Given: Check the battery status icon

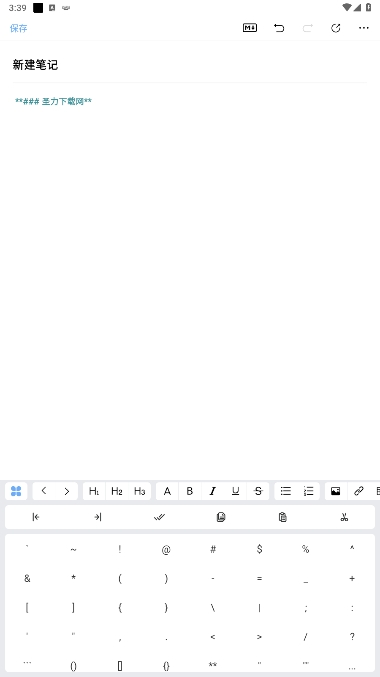Looking at the screenshot, I should tap(368, 7).
